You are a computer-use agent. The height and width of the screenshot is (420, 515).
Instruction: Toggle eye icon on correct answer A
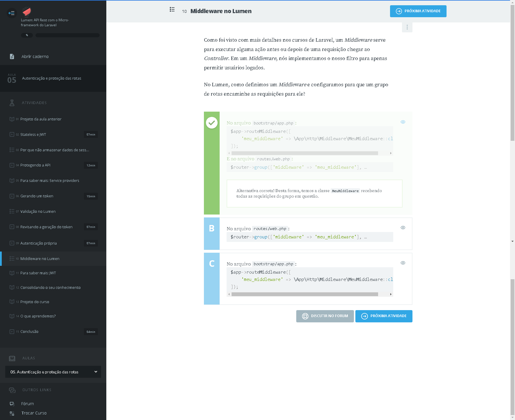coord(403,122)
